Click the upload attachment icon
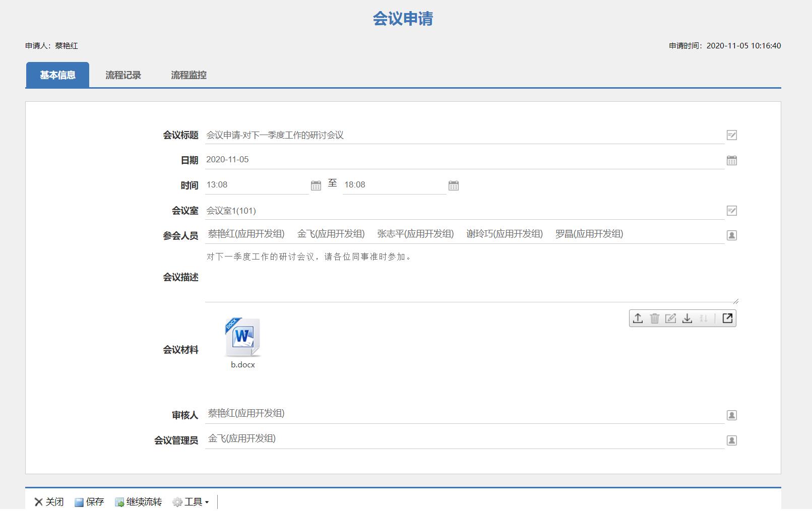The height and width of the screenshot is (511, 812). [638, 318]
